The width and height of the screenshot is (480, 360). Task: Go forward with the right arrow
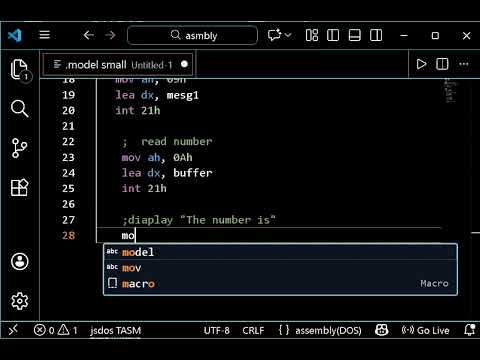110,35
